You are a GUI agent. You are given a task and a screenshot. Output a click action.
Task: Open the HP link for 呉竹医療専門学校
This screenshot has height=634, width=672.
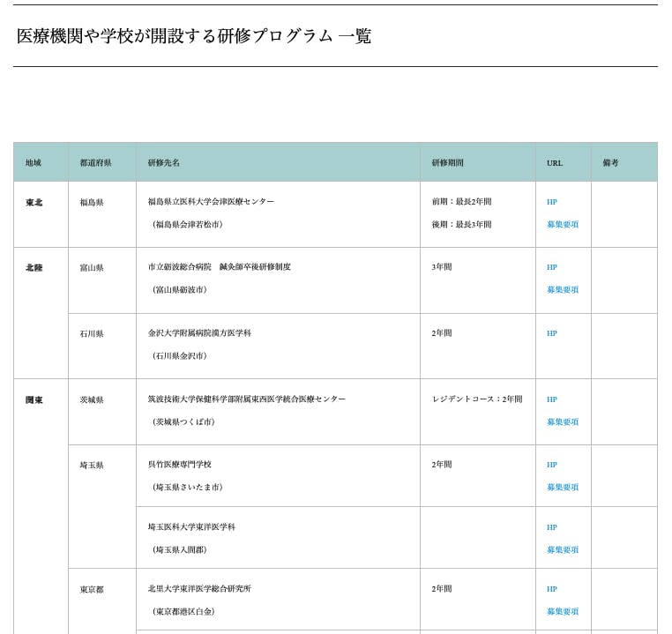click(x=551, y=465)
